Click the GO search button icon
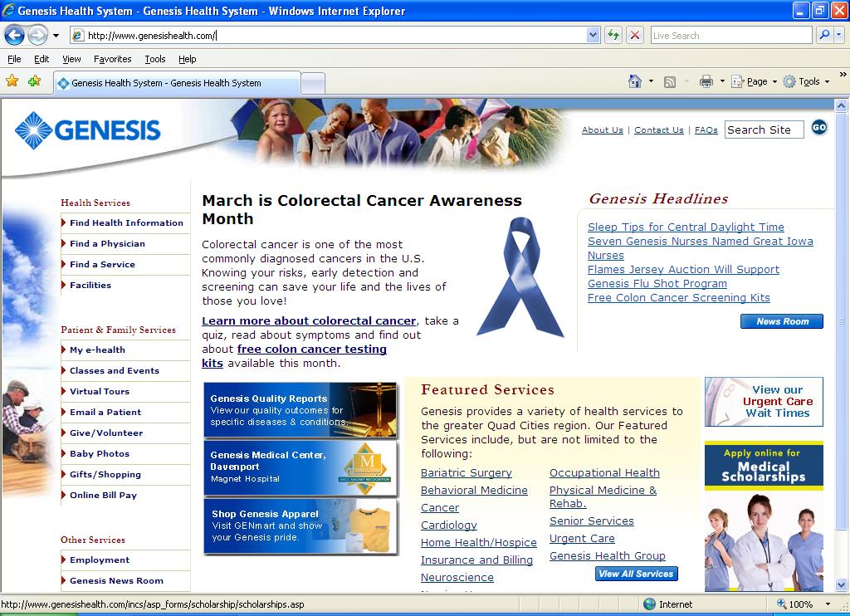This screenshot has width=850, height=616. pyautogui.click(x=819, y=127)
